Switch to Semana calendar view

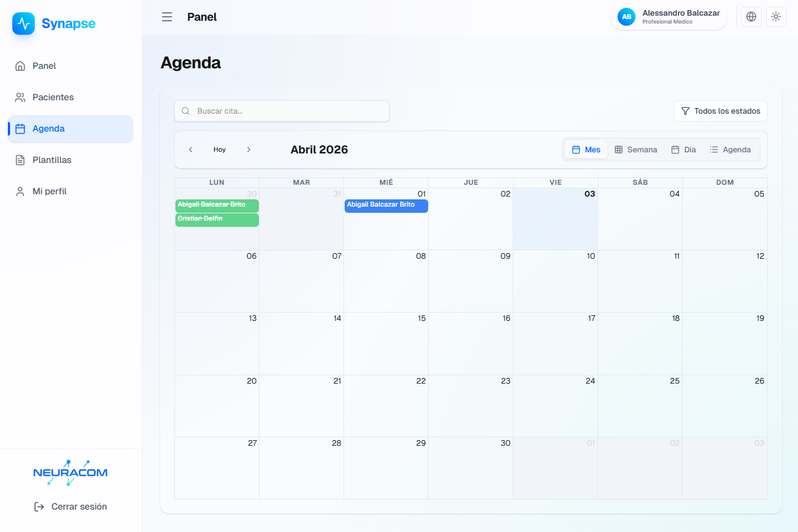click(635, 150)
